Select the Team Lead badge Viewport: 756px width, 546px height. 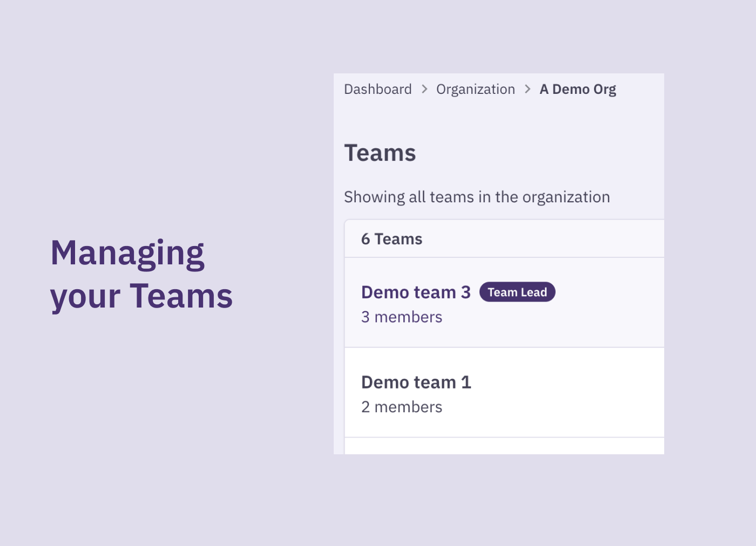(x=517, y=292)
